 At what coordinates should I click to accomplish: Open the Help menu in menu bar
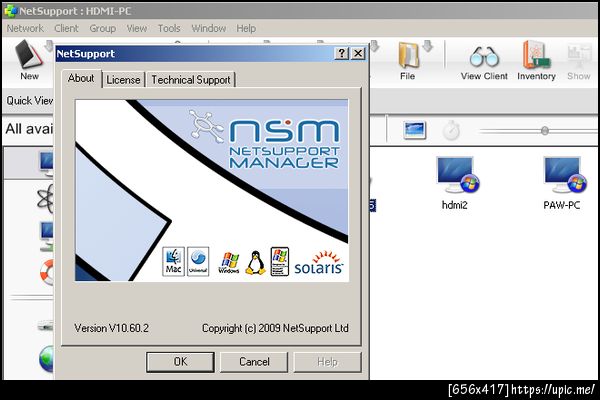[x=246, y=28]
